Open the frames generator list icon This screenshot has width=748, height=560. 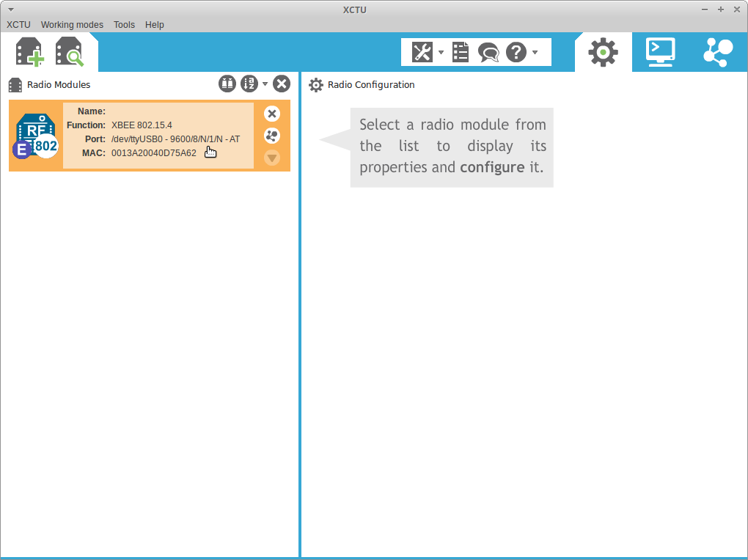pyautogui.click(x=461, y=52)
